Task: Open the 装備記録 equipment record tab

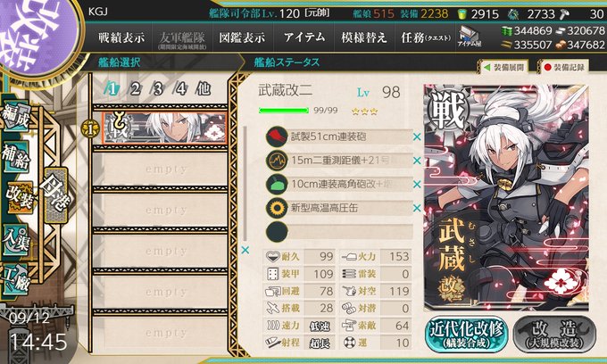Action: pyautogui.click(x=564, y=67)
